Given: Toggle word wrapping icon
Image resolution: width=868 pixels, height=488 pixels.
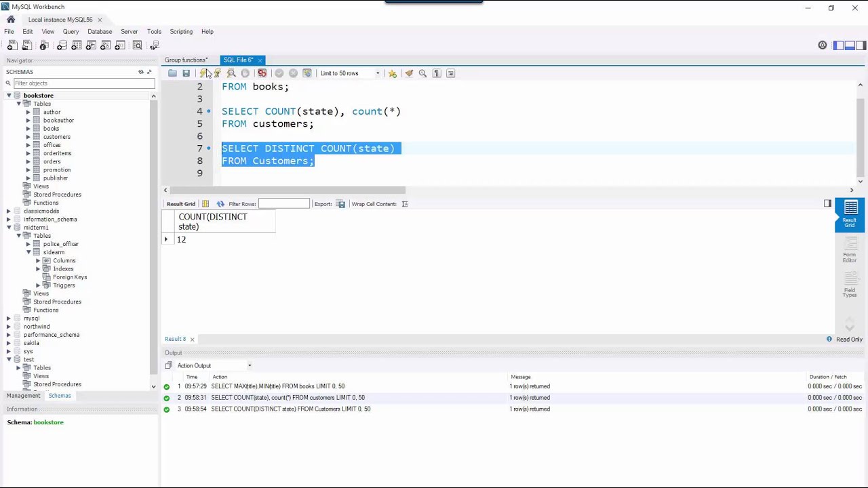Looking at the screenshot, I should tap(450, 73).
